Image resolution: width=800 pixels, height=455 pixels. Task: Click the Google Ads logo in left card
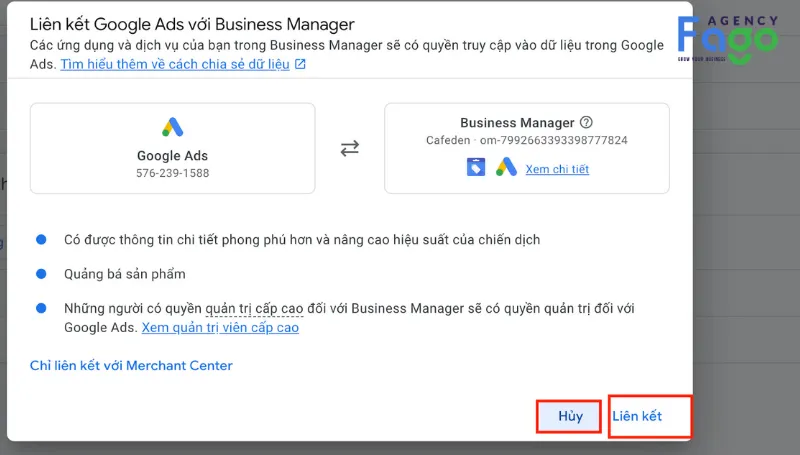pyautogui.click(x=172, y=127)
